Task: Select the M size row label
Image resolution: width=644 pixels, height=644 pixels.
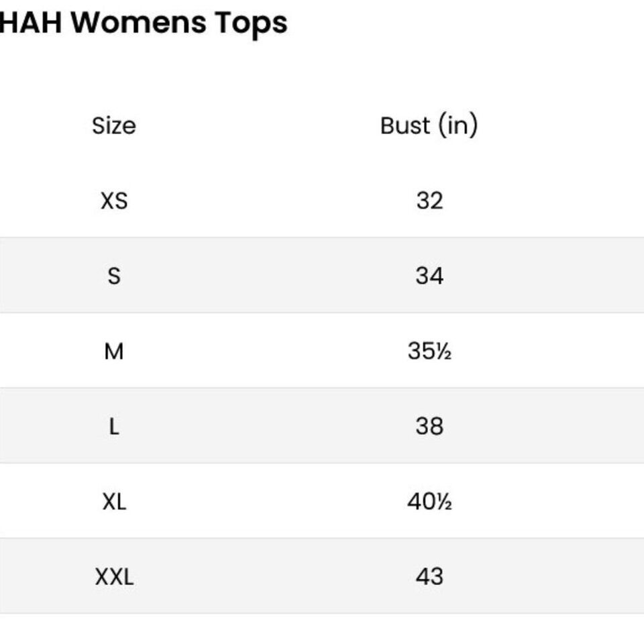Action: [114, 352]
